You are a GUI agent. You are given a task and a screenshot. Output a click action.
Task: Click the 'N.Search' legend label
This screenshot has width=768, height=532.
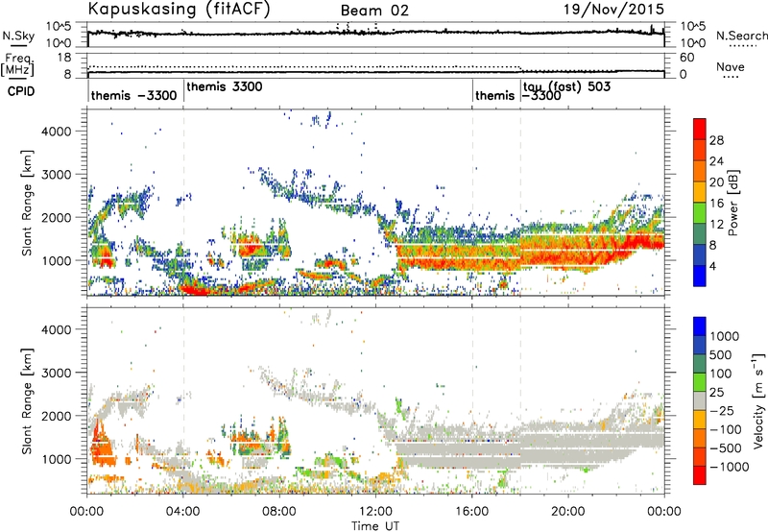741,36
